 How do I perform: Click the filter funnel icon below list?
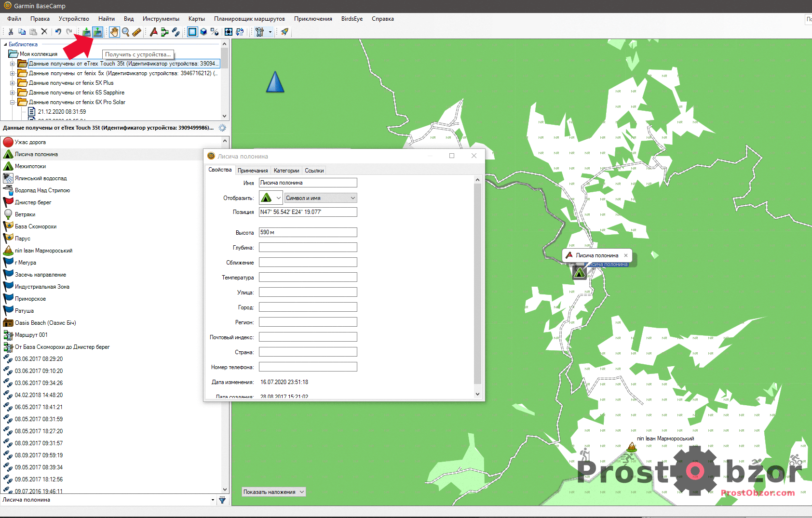point(222,500)
